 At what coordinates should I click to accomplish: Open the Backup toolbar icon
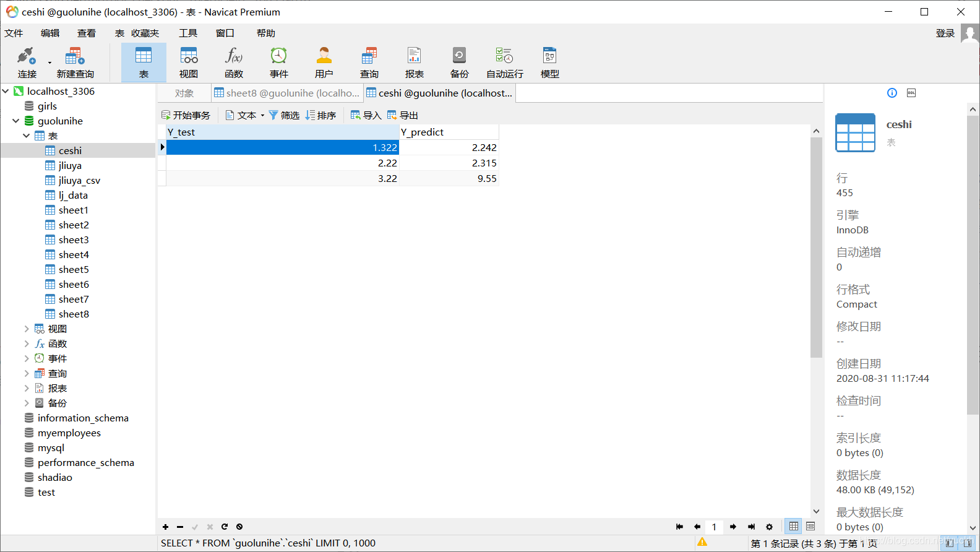point(459,63)
